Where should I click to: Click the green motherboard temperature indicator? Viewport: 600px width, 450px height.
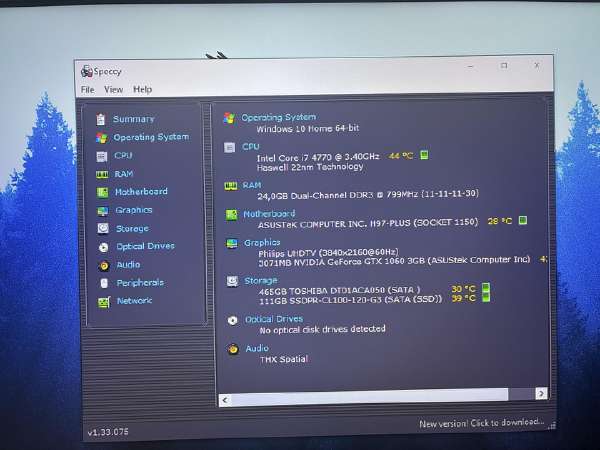[x=523, y=220]
